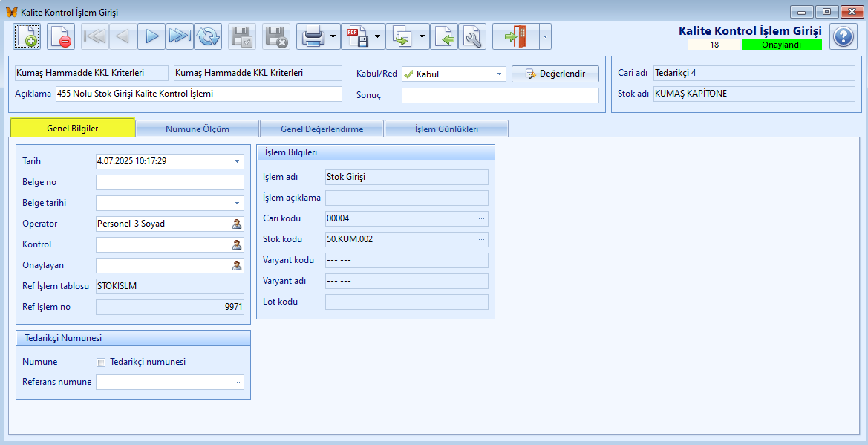Viewport: 868px width, 445px height.
Task: Click the Cari adı value Tedarikçi 4
Action: point(754,73)
